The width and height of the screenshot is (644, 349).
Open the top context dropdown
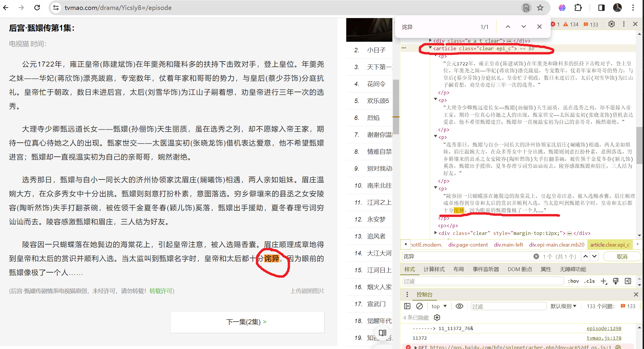439,306
